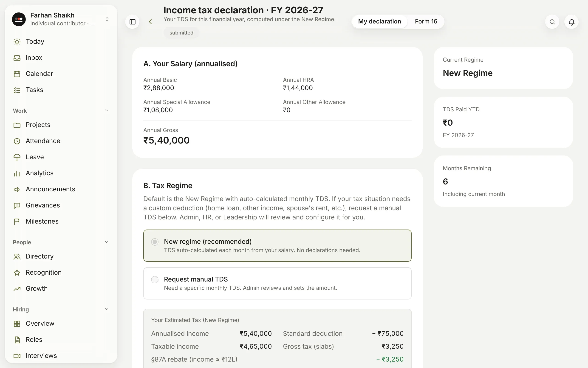Open the Projects folder icon

[x=17, y=125]
